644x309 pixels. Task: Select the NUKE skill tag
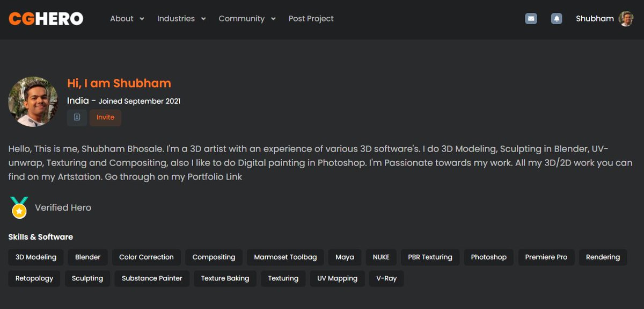point(381,257)
